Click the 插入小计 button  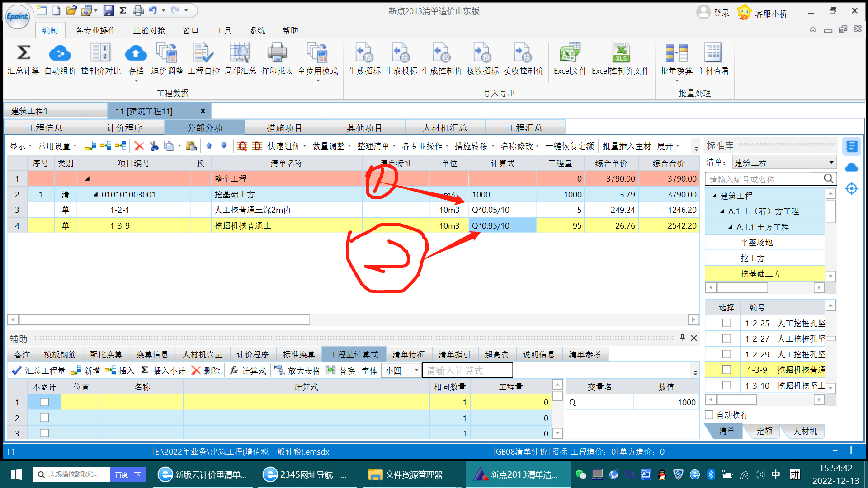(163, 371)
